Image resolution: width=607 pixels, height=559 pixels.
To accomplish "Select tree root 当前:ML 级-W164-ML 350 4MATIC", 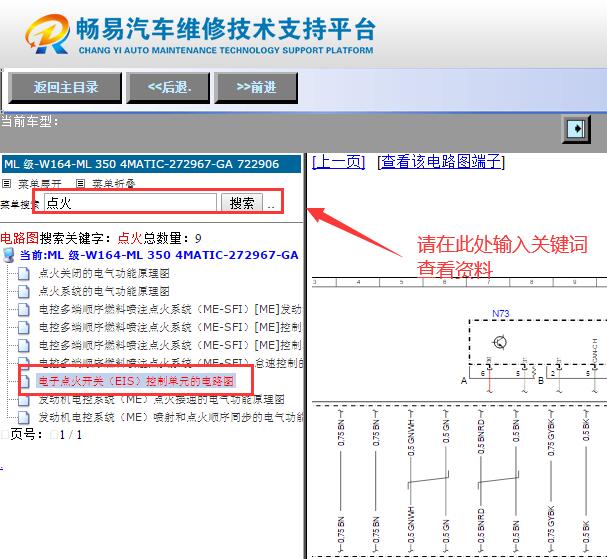I will coord(159,255).
